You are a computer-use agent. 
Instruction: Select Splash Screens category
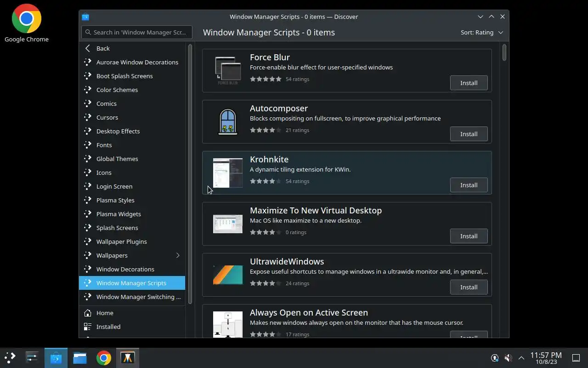coord(132,228)
